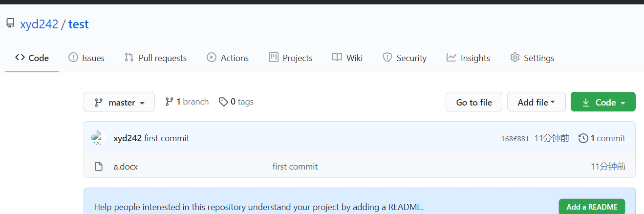Open the Pull requests tab

[155, 58]
